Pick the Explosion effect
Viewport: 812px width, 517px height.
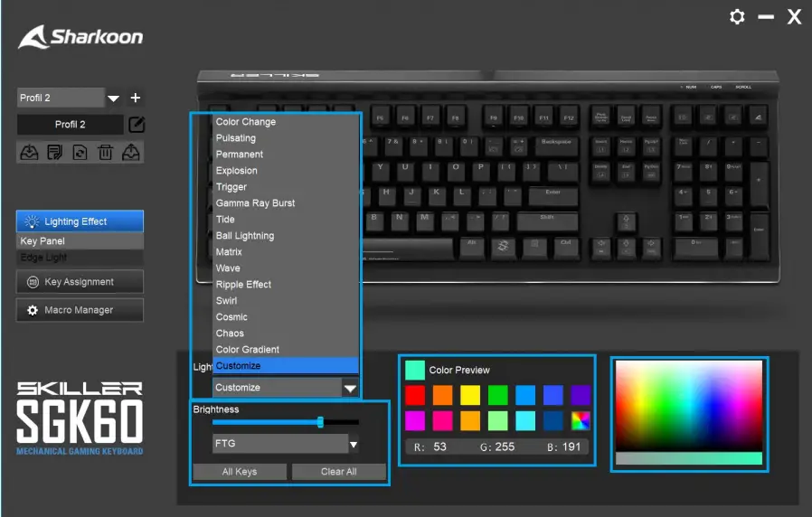236,170
